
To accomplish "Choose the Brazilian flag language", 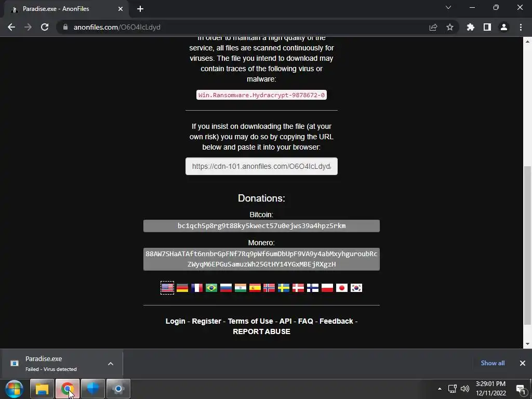I will tap(211, 288).
